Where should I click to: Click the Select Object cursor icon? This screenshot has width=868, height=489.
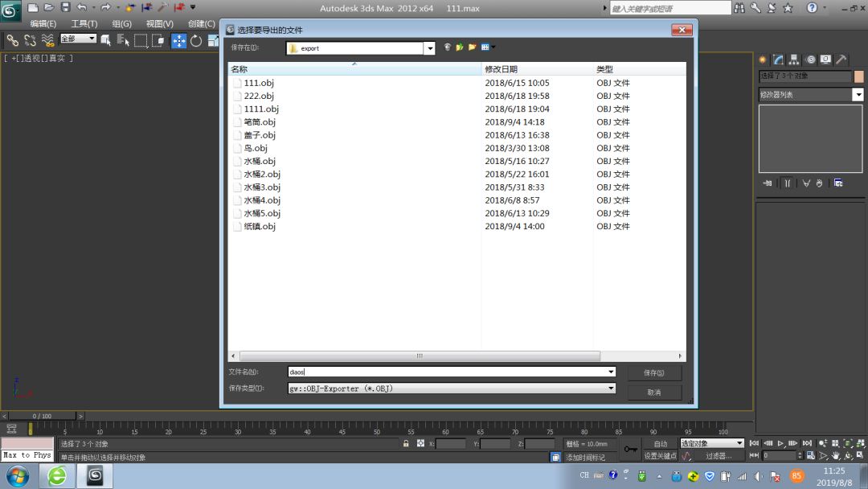pyautogui.click(x=106, y=40)
